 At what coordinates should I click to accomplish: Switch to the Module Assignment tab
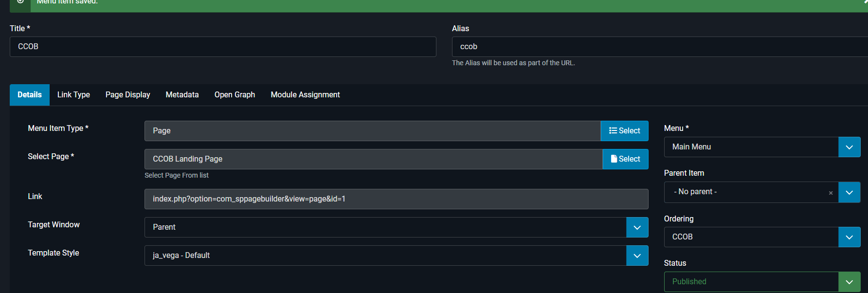point(305,95)
